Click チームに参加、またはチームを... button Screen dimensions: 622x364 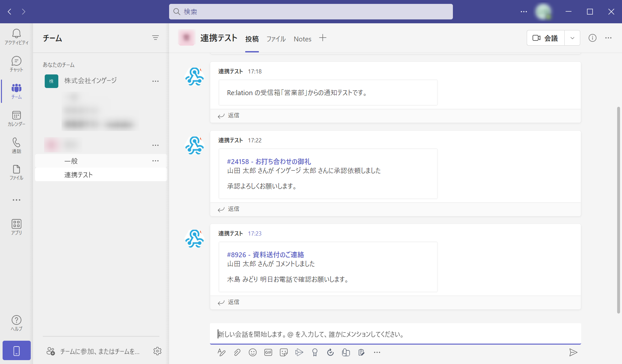click(93, 351)
